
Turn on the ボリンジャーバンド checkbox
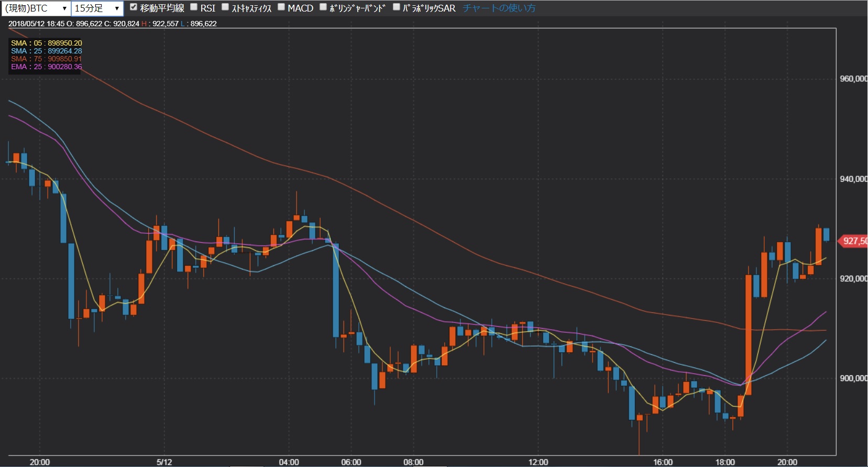click(323, 7)
